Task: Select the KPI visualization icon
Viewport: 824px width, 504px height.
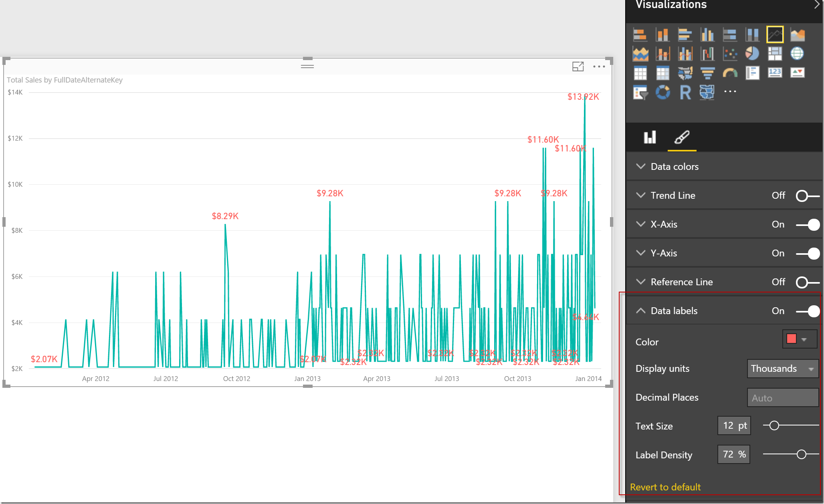Action: click(x=797, y=73)
